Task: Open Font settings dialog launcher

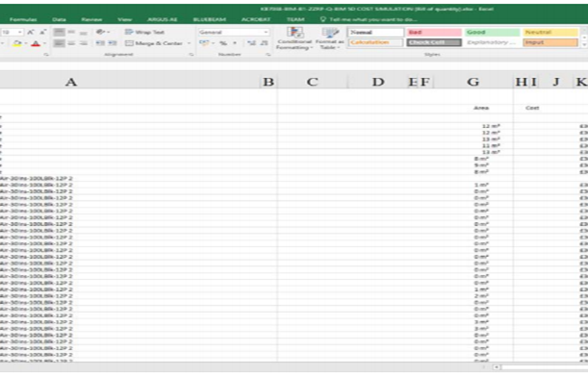Action: (46, 55)
